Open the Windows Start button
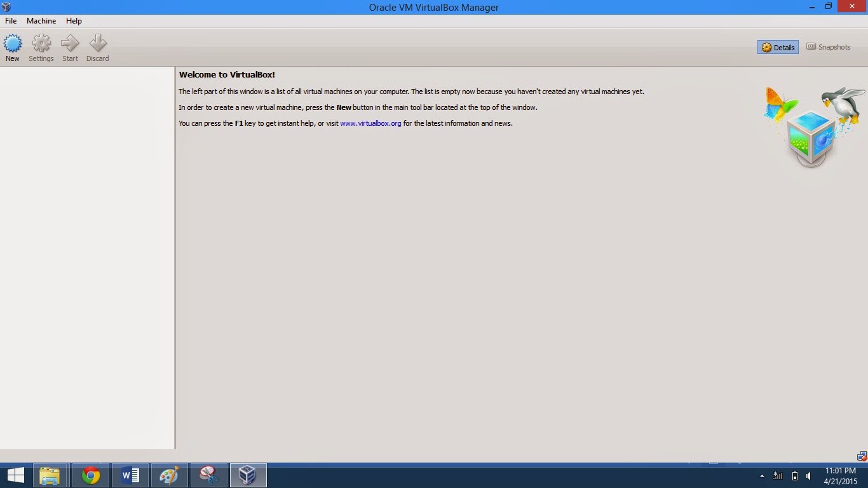Viewport: 868px width, 488px height. (15, 475)
